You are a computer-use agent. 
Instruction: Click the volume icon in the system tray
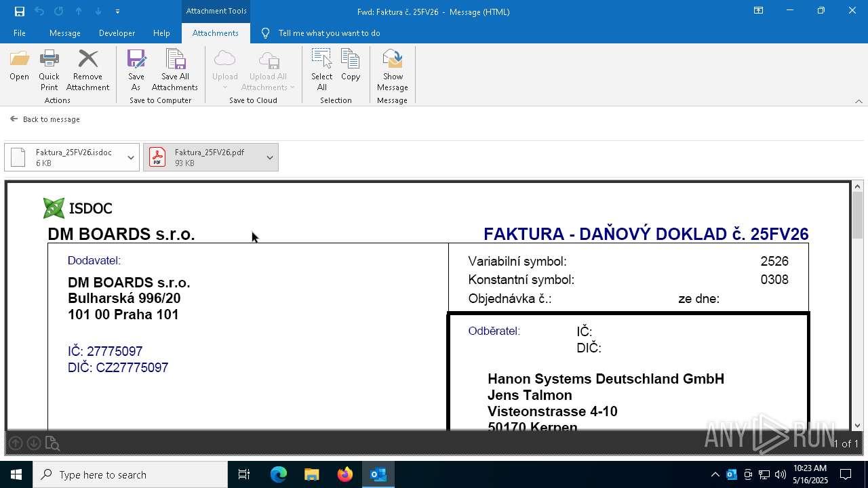point(781,474)
